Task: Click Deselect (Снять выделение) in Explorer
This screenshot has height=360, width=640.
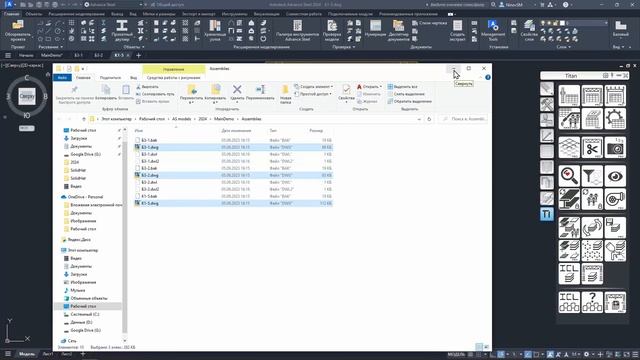Action: [x=406, y=94]
